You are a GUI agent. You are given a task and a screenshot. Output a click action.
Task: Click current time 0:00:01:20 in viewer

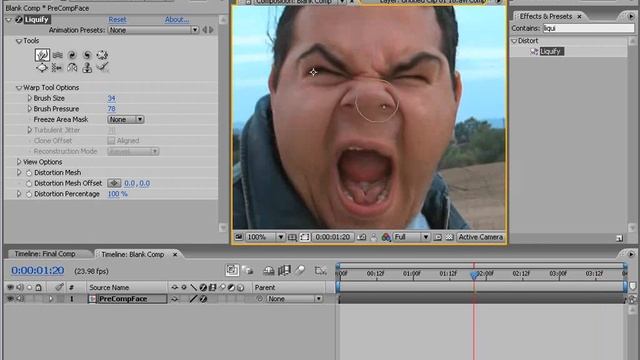click(332, 237)
